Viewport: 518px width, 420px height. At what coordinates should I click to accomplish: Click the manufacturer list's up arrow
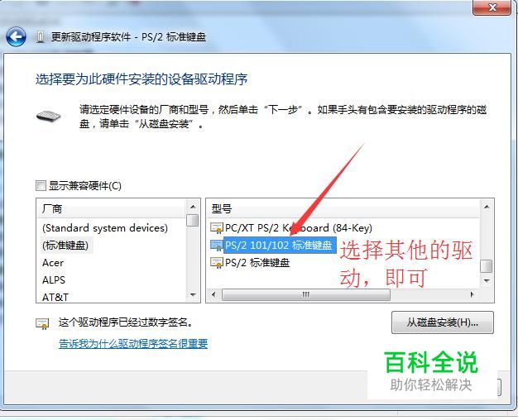click(193, 207)
